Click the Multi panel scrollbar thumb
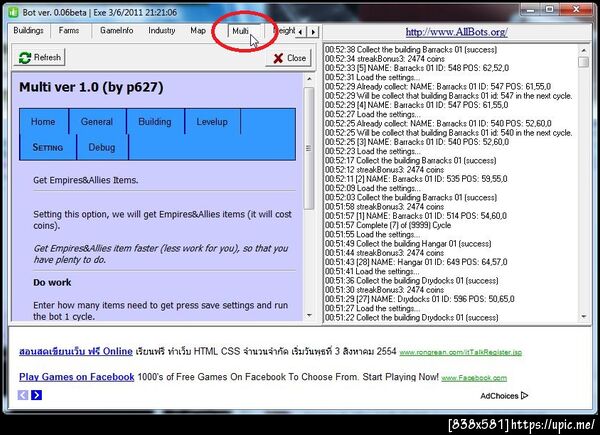Viewport: 600px width, 435px height. [309, 148]
